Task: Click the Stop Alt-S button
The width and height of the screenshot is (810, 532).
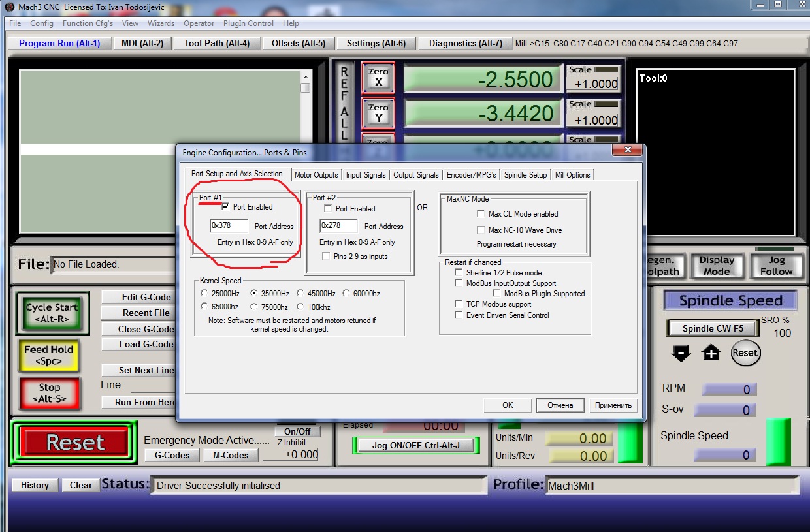Action: point(49,393)
